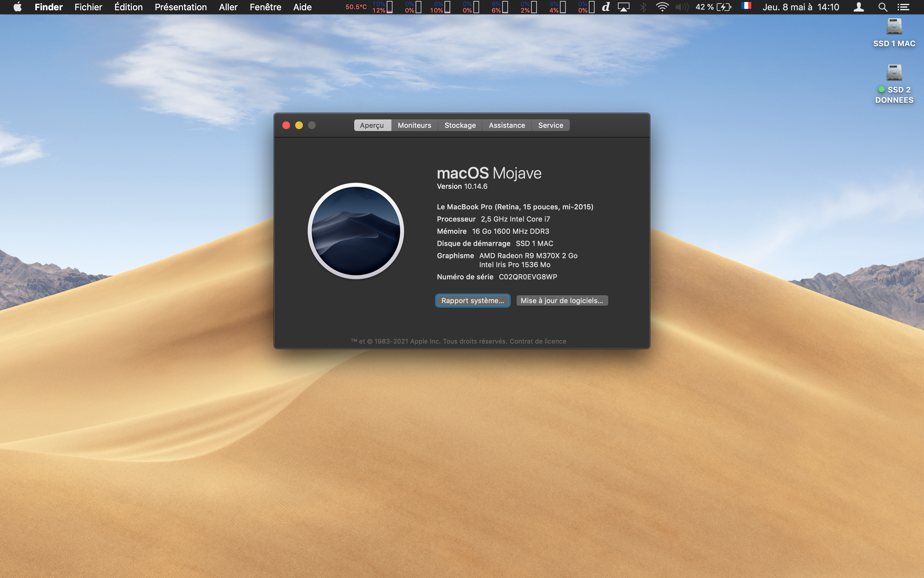This screenshot has width=924, height=578.
Task: Click the macOS Mojave title
Action: [489, 173]
